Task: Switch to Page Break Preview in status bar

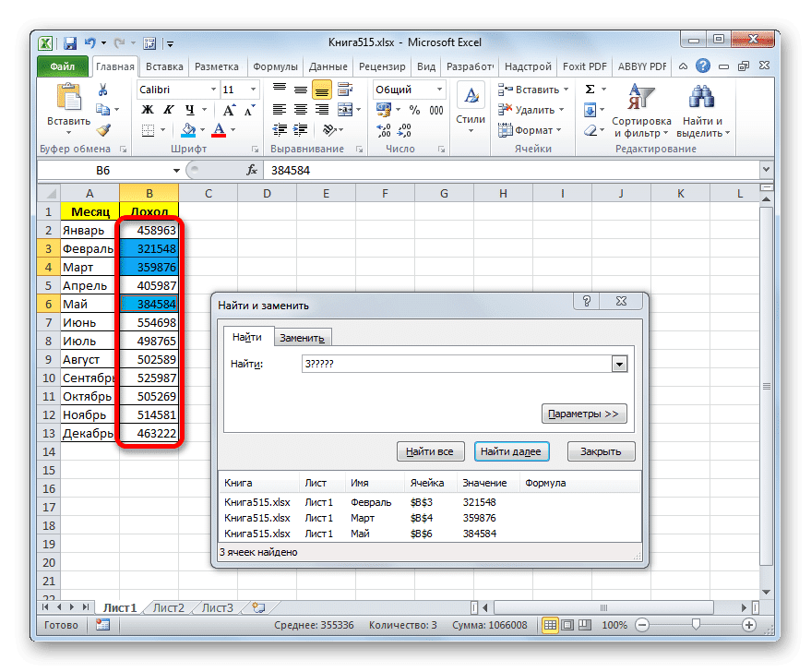Action: 584,625
